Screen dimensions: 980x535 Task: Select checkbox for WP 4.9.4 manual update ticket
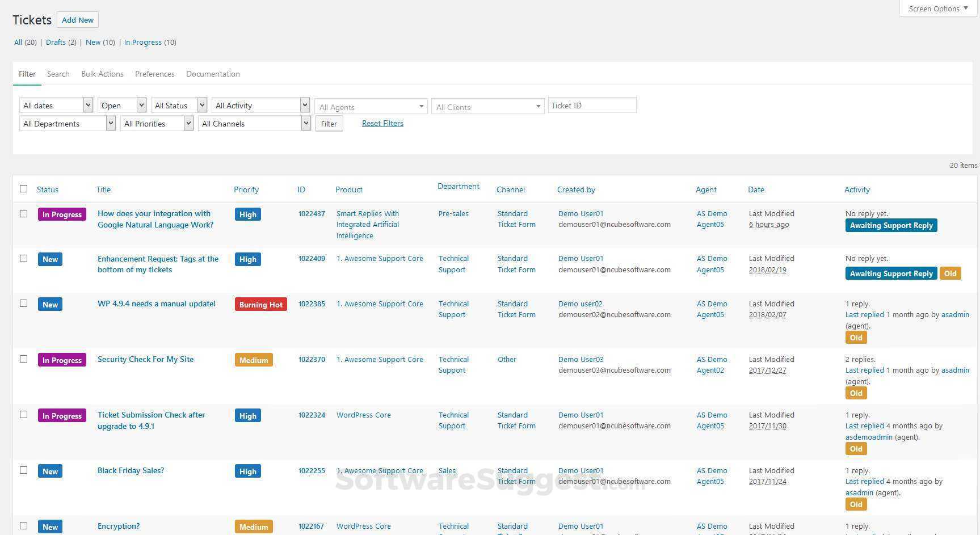pos(23,304)
